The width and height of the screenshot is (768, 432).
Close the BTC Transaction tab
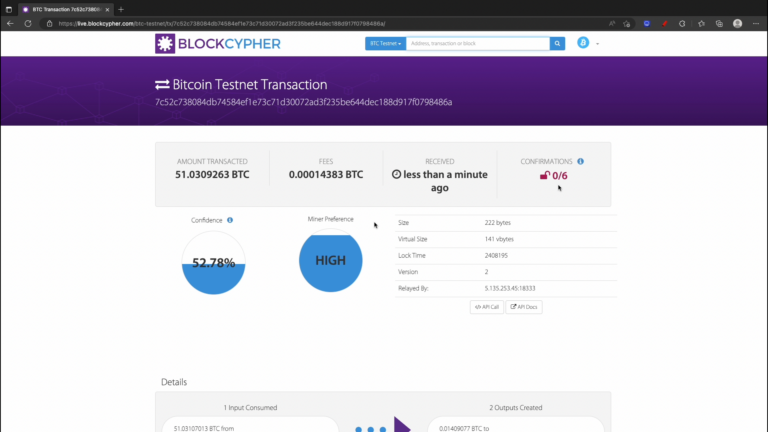click(107, 9)
